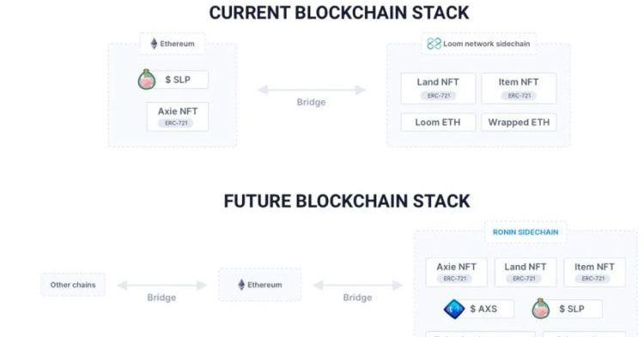Click the Other chains box
Screen dimensions: 644x337
73,285
